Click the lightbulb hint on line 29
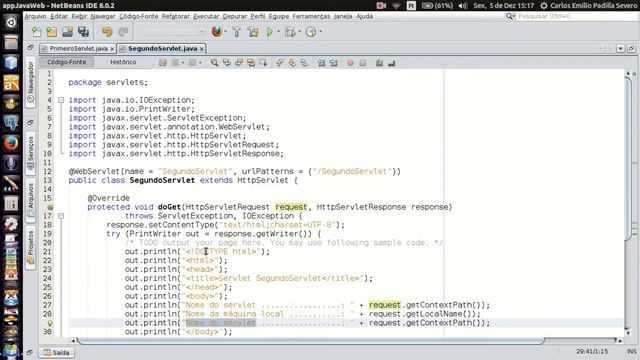This screenshot has height=360, width=640. pyautogui.click(x=50, y=323)
